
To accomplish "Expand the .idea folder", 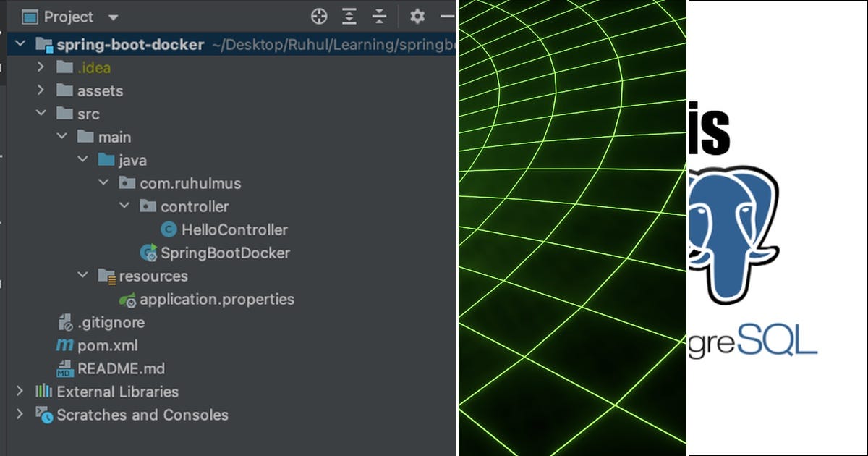I will 41,67.
